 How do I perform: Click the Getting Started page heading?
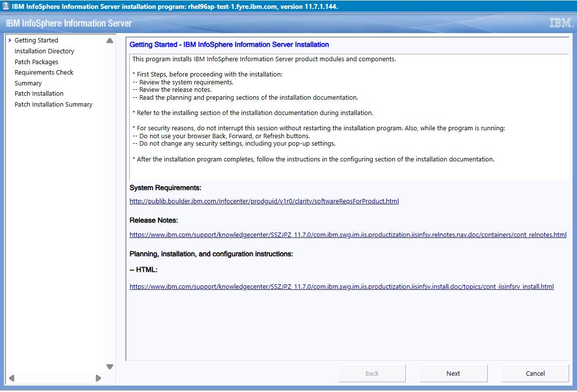229,44
